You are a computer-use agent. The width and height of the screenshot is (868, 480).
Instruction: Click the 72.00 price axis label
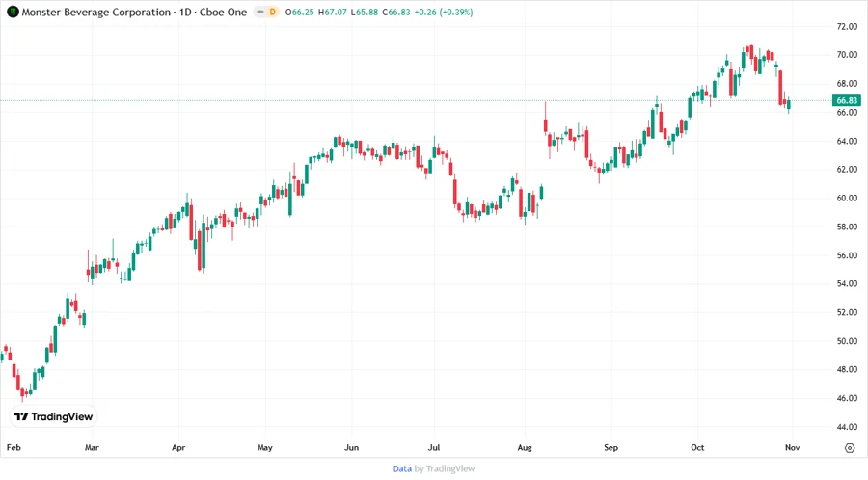847,27
